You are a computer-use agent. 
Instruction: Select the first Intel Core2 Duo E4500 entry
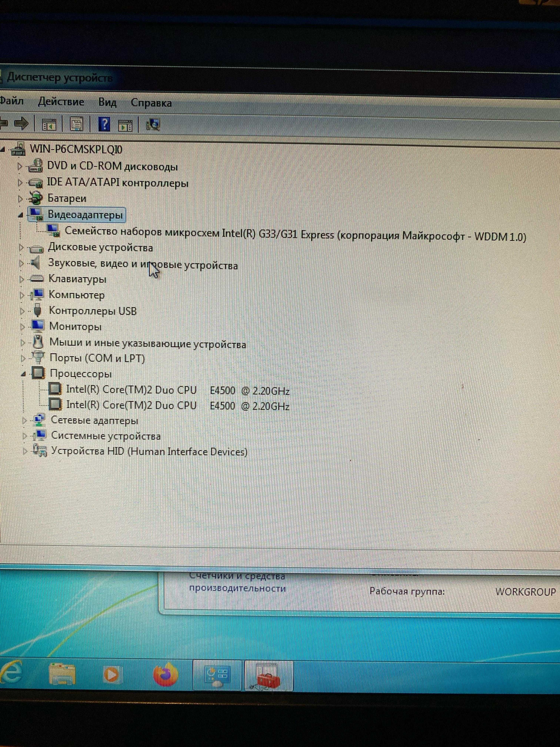click(178, 390)
